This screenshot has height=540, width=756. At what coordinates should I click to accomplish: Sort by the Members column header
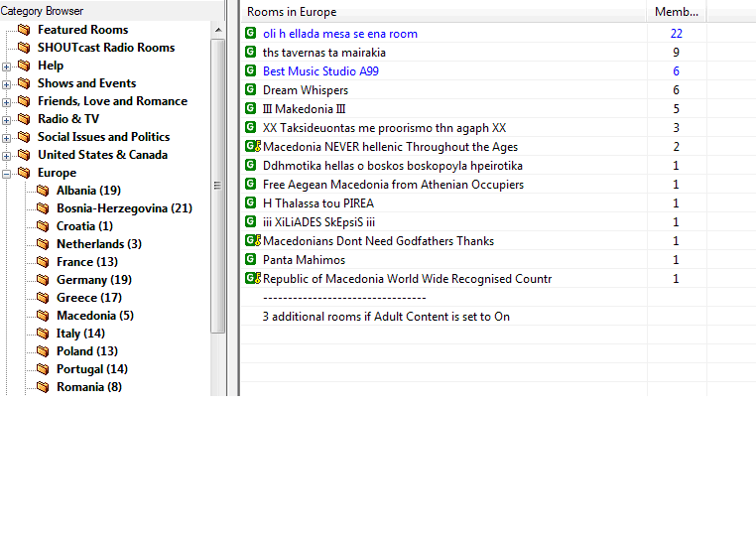(x=676, y=12)
